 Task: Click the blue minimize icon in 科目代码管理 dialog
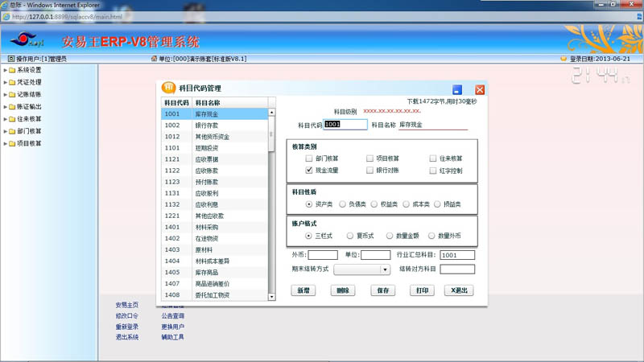457,89
